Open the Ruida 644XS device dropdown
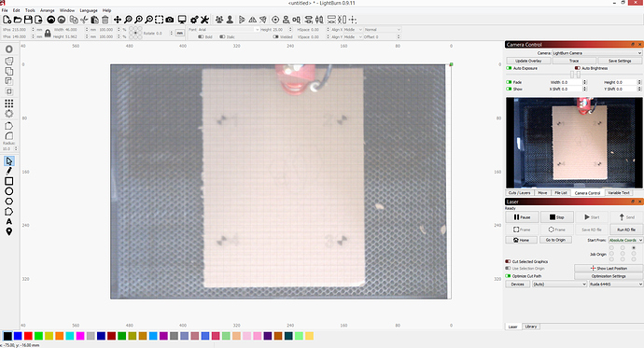The image size is (644, 348). 616,284
